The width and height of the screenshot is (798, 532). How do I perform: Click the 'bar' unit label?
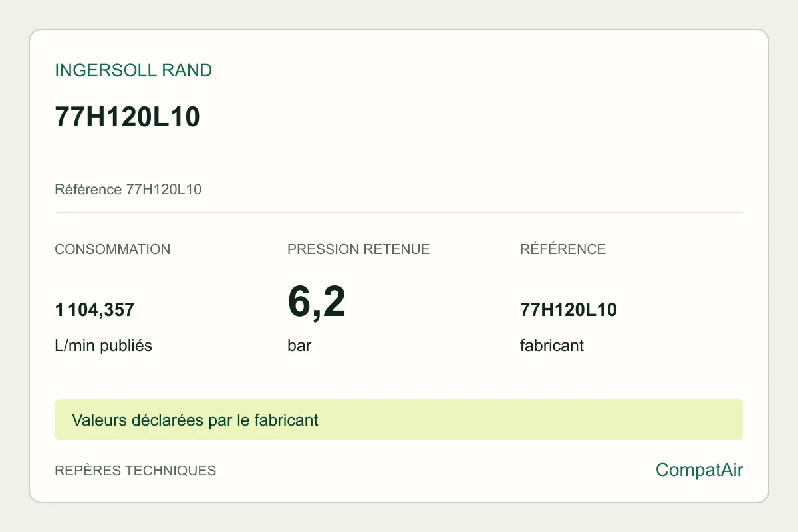299,346
